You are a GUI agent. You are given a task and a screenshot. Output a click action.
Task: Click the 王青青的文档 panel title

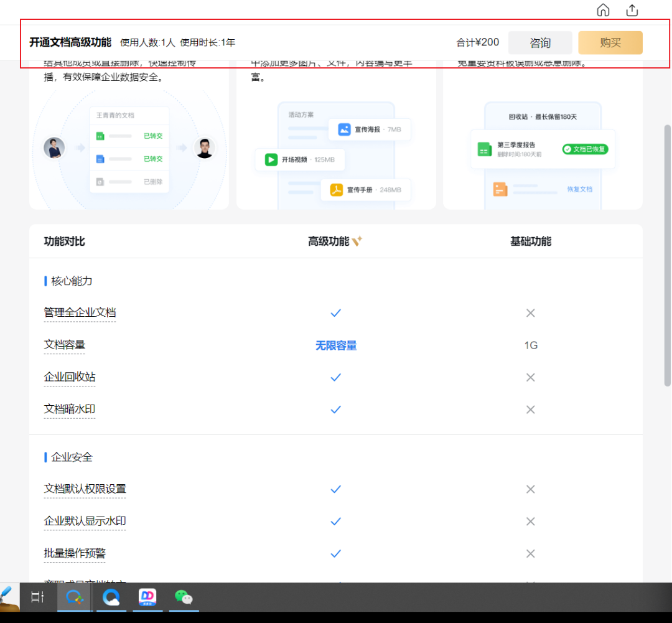[115, 115]
